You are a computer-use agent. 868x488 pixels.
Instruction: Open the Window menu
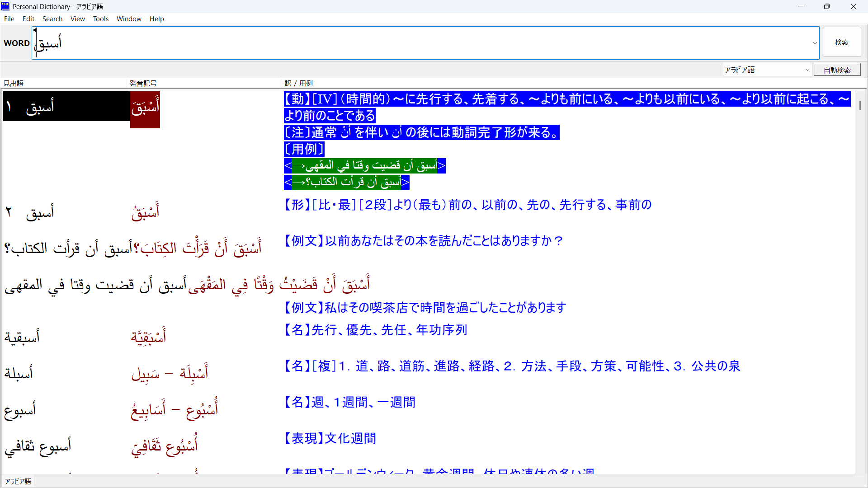129,19
